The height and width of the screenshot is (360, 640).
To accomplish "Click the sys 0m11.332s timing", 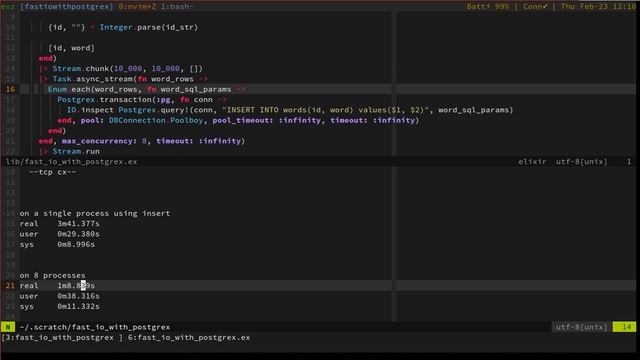I will click(60, 307).
